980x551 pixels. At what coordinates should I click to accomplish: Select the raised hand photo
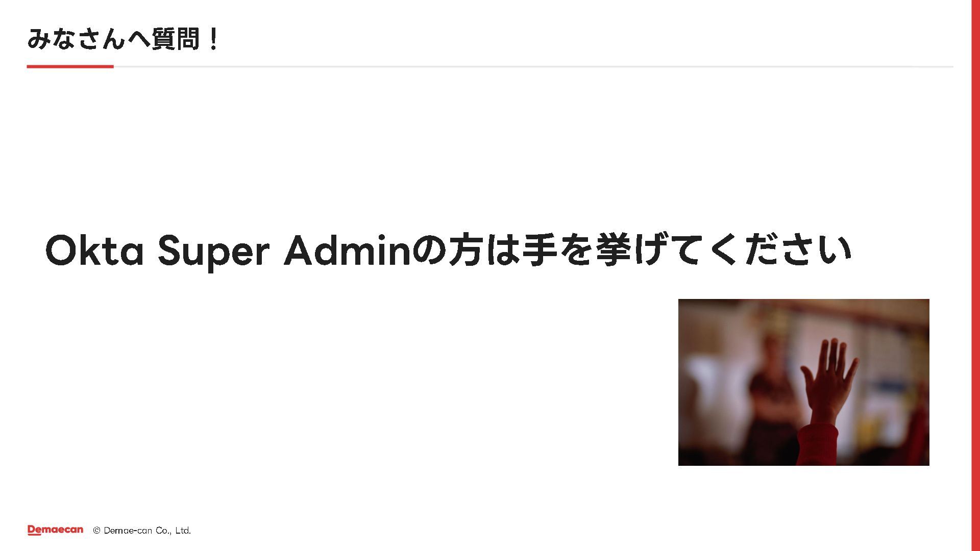tap(803, 382)
